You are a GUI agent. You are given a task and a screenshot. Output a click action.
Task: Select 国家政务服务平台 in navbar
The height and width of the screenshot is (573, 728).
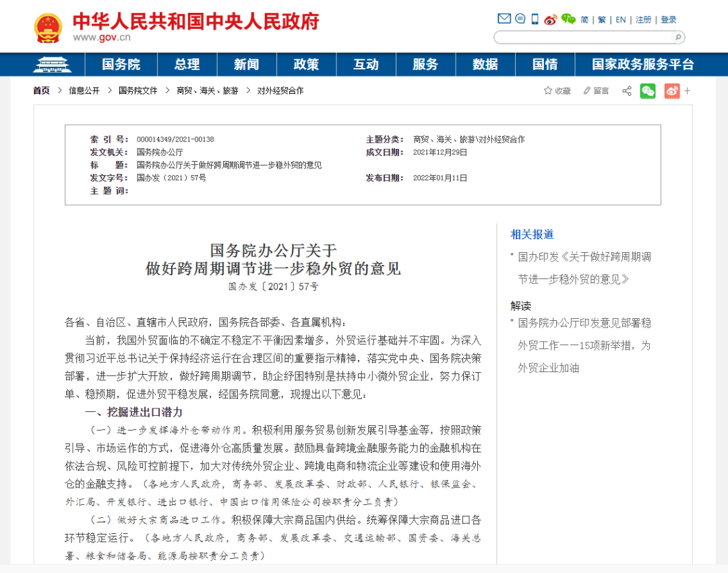pos(642,65)
